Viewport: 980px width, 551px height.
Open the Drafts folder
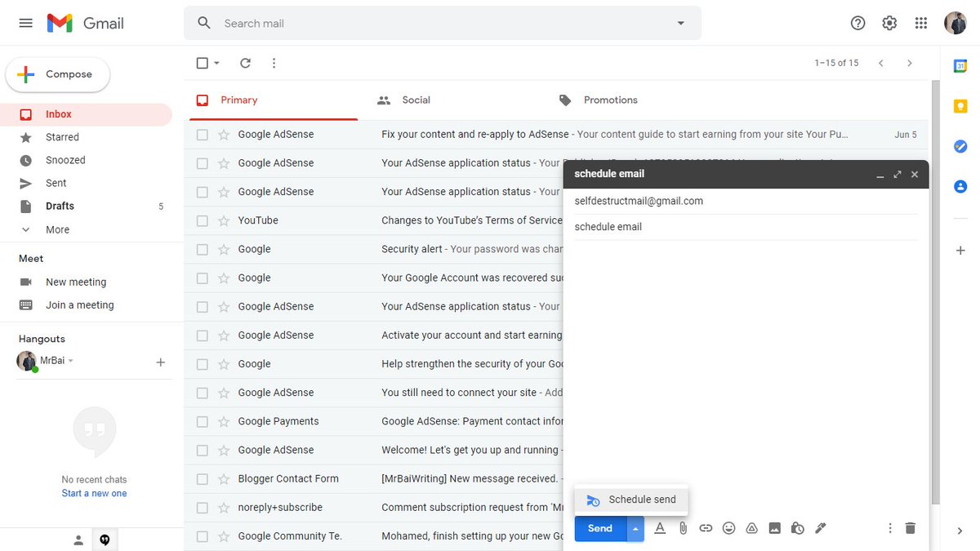tap(60, 206)
